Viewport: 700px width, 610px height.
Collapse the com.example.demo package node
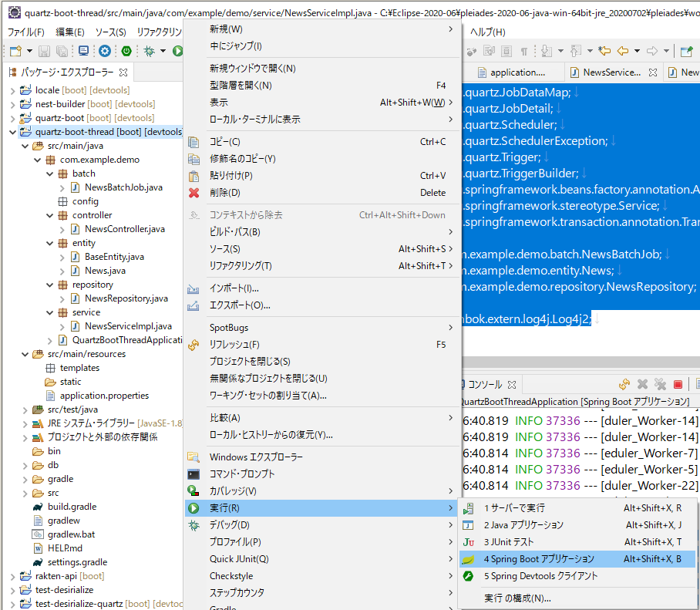point(36,159)
